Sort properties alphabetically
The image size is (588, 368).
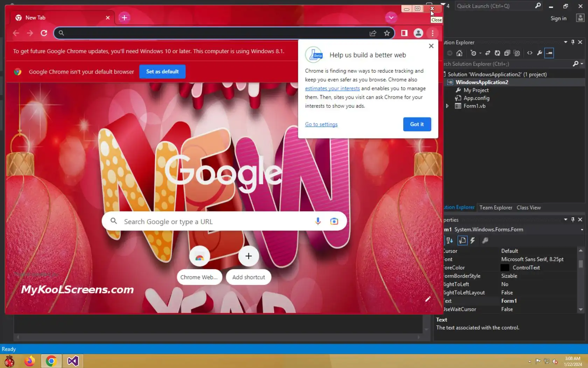449,240
